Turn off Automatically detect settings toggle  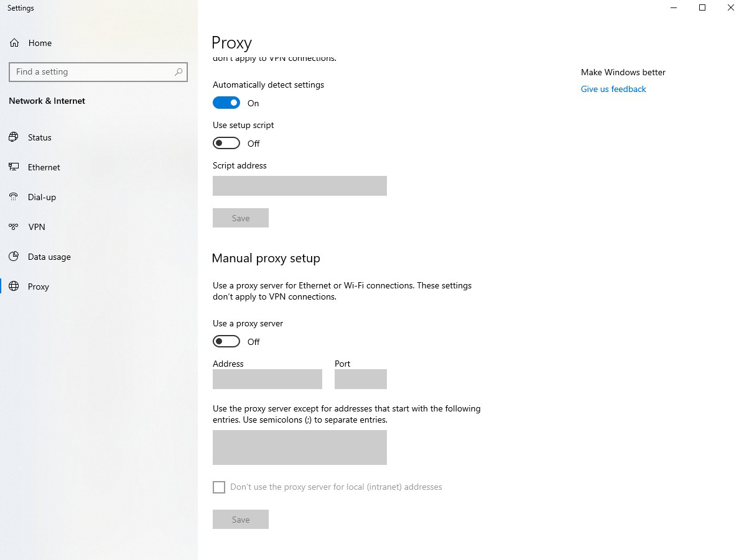coord(226,103)
